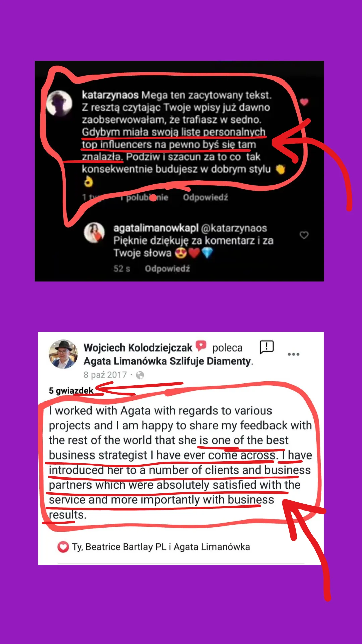Like the agatalimanowkapl reply with heart outline
The width and height of the screenshot is (362, 644).
[x=304, y=235]
